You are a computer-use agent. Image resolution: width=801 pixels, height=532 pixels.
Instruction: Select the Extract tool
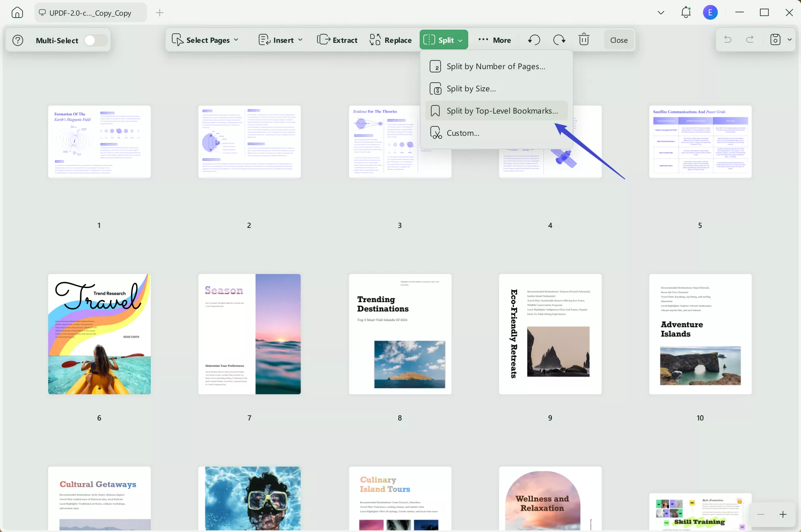(x=337, y=39)
